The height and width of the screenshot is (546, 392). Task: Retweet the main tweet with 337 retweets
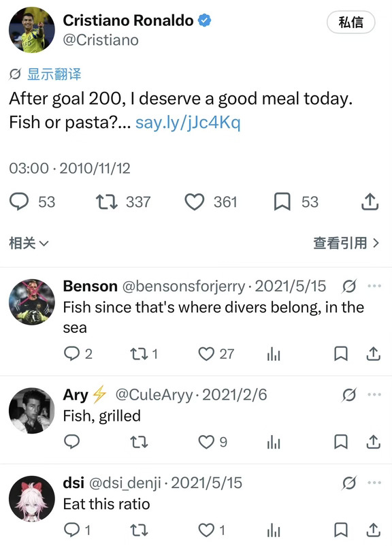(107, 202)
